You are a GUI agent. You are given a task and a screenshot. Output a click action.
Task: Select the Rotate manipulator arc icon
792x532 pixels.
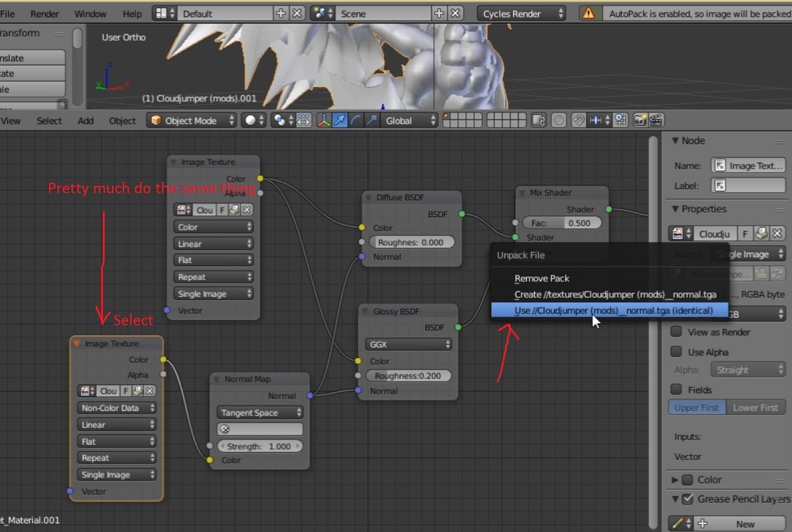click(355, 120)
